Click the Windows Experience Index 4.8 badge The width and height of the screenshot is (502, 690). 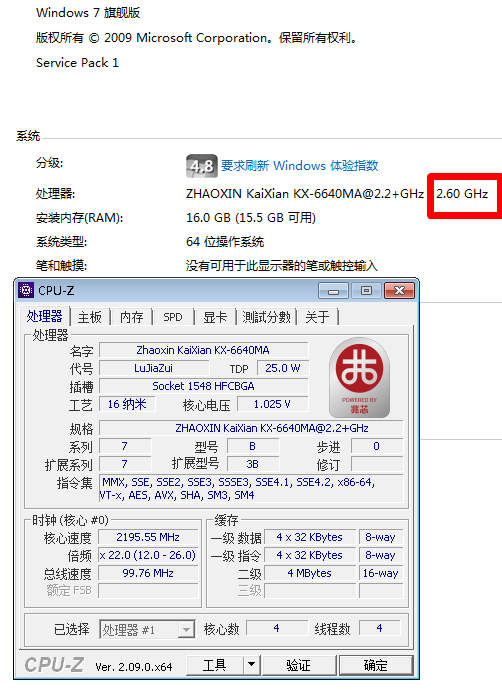click(x=202, y=166)
